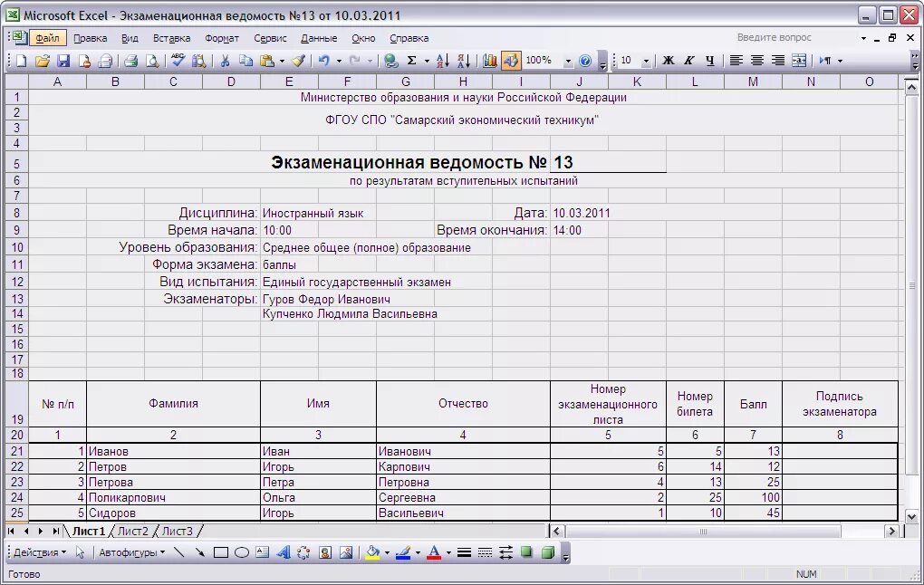Screen dimensions: 924x585
Task: Open the Файл menu
Action: 47,38
